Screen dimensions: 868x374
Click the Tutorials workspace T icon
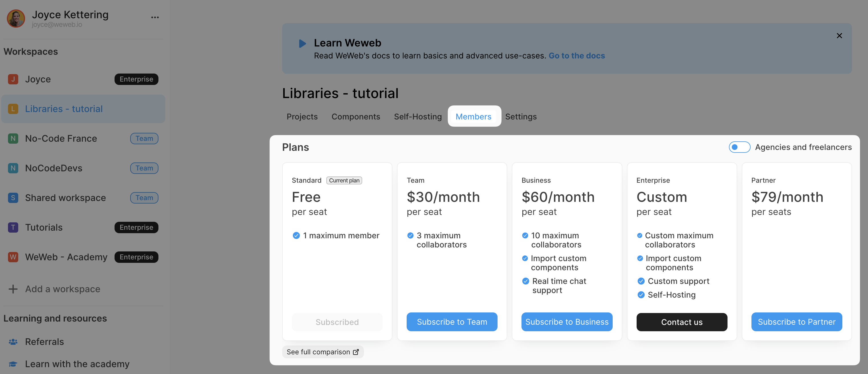(x=13, y=227)
